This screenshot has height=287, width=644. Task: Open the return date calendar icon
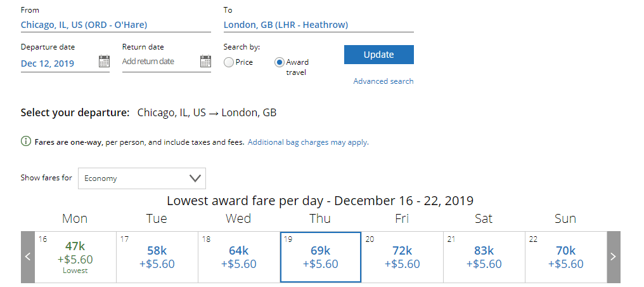click(x=205, y=61)
